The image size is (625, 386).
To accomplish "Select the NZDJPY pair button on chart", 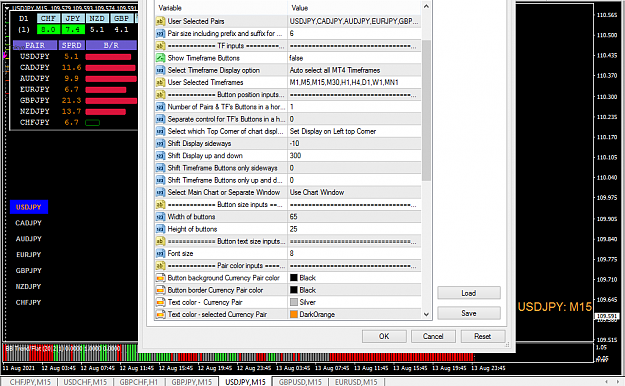I will click(29, 286).
